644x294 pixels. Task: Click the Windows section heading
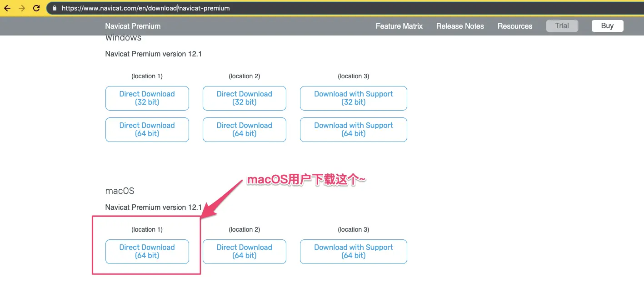coord(123,38)
